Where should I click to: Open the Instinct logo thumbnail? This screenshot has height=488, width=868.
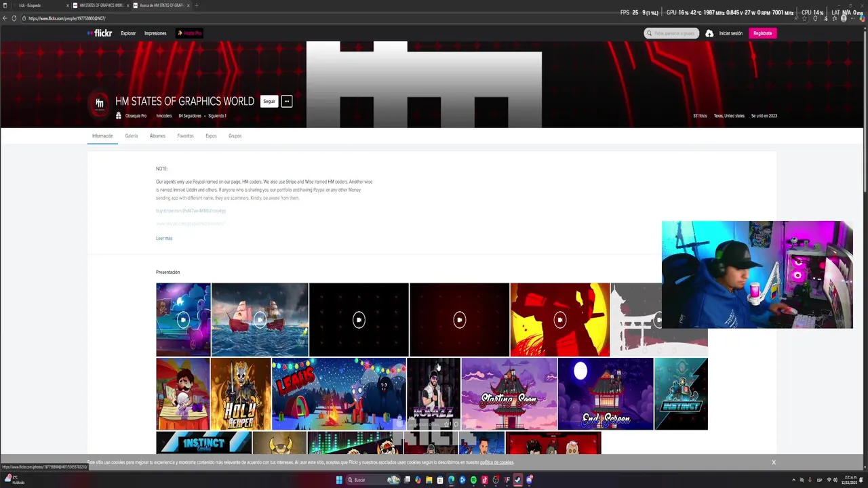pyautogui.click(x=681, y=394)
